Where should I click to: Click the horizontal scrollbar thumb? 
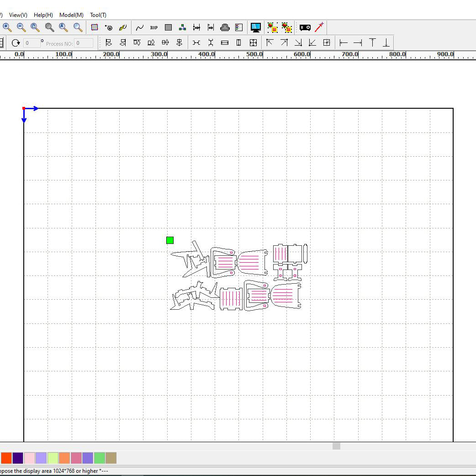point(336,446)
